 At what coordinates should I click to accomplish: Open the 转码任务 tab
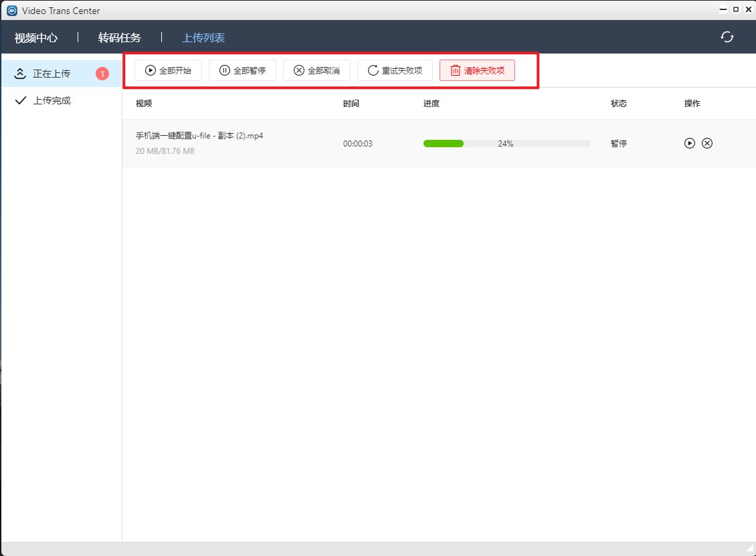pyautogui.click(x=120, y=37)
